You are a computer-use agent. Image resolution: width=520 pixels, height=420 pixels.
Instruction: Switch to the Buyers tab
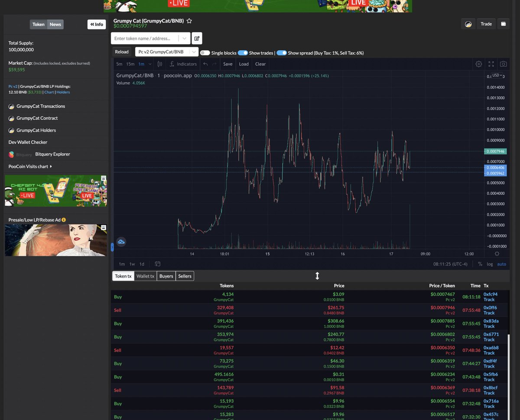[166, 276]
